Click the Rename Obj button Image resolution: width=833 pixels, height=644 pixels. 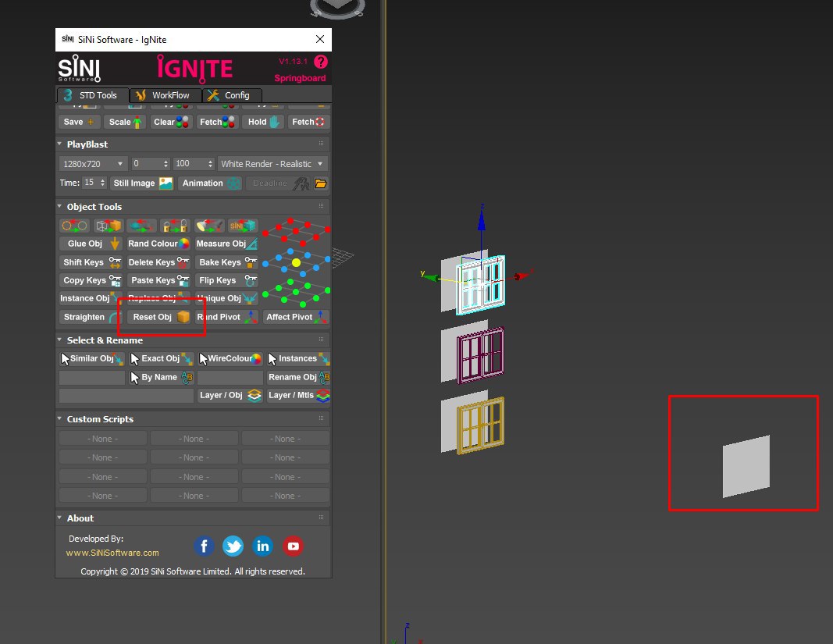(298, 377)
